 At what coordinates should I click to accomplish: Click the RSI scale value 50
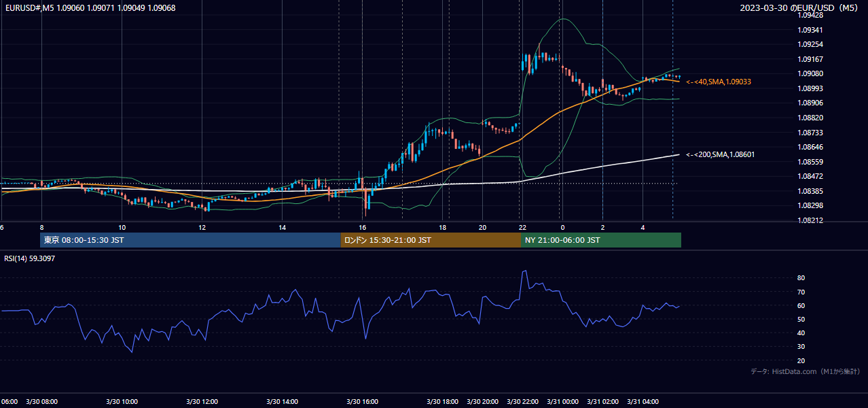pyautogui.click(x=801, y=319)
